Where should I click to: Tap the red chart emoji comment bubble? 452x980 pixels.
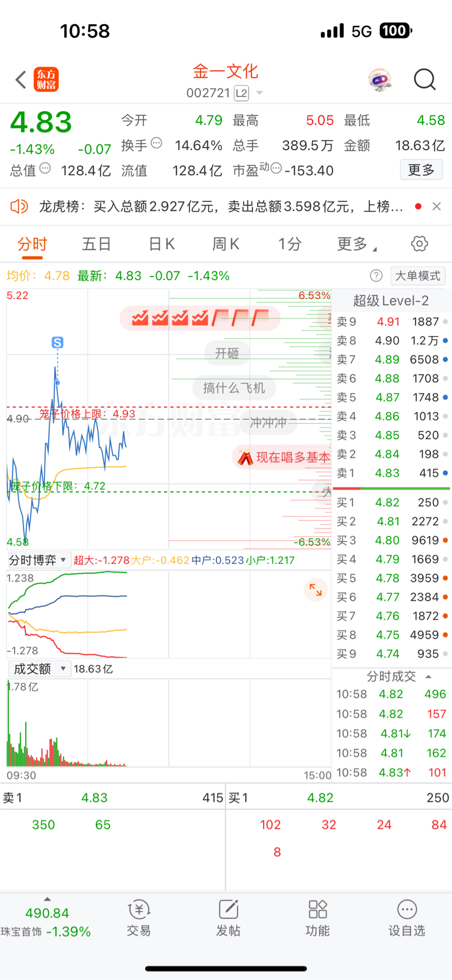[200, 318]
